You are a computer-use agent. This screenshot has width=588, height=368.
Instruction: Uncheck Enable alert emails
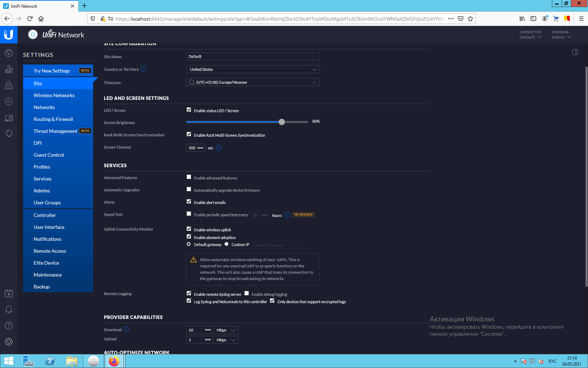(x=189, y=202)
